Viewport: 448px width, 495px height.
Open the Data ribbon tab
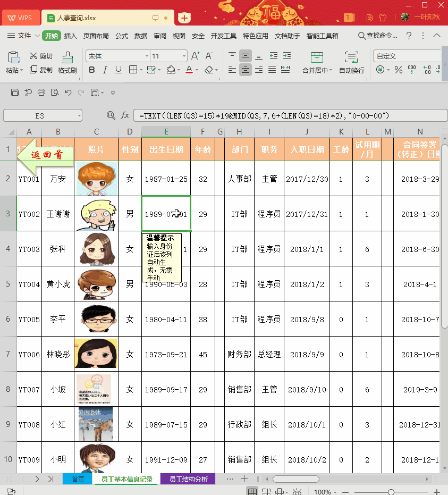[141, 36]
